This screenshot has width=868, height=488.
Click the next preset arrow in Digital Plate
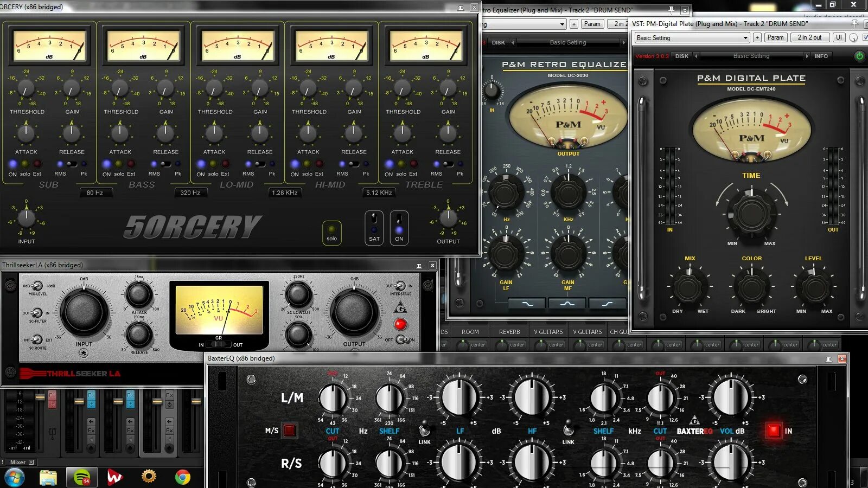(807, 56)
